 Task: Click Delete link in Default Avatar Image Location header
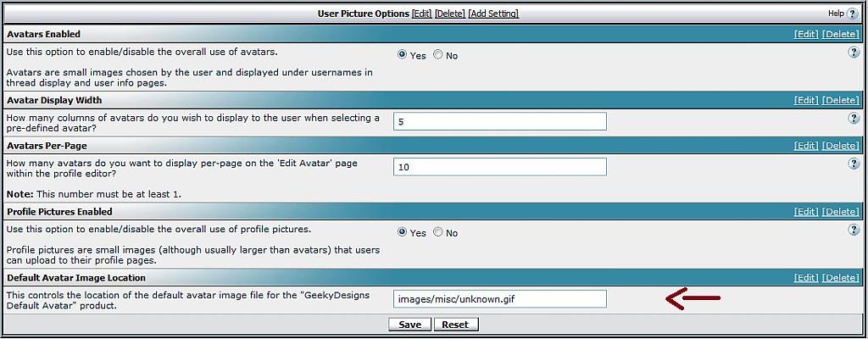pyautogui.click(x=840, y=277)
